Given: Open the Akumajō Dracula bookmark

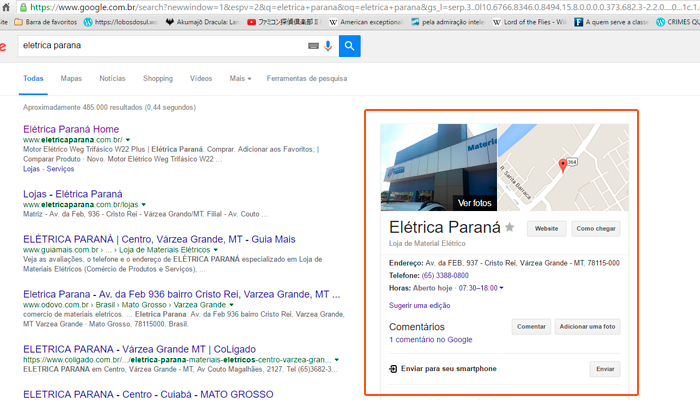Looking at the screenshot, I should [202, 22].
